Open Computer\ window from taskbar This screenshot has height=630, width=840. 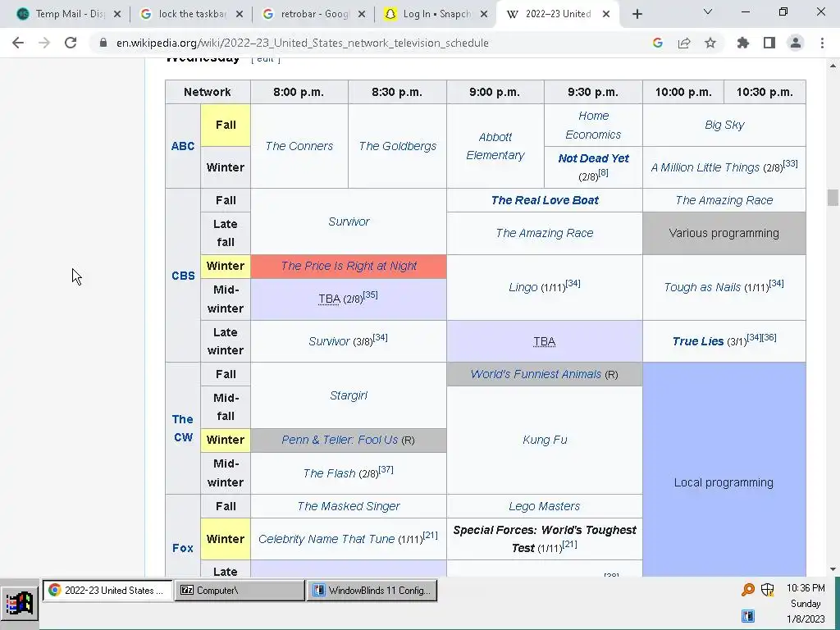coord(240,591)
